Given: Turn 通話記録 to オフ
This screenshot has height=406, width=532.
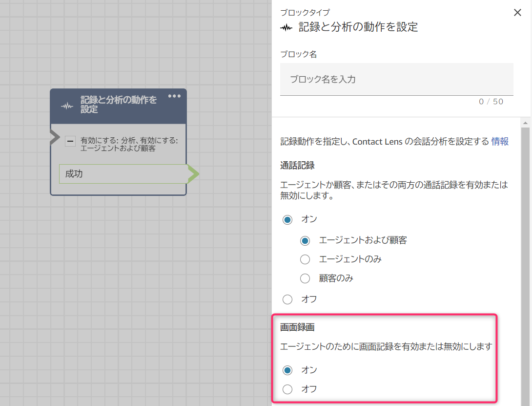Looking at the screenshot, I should point(287,299).
